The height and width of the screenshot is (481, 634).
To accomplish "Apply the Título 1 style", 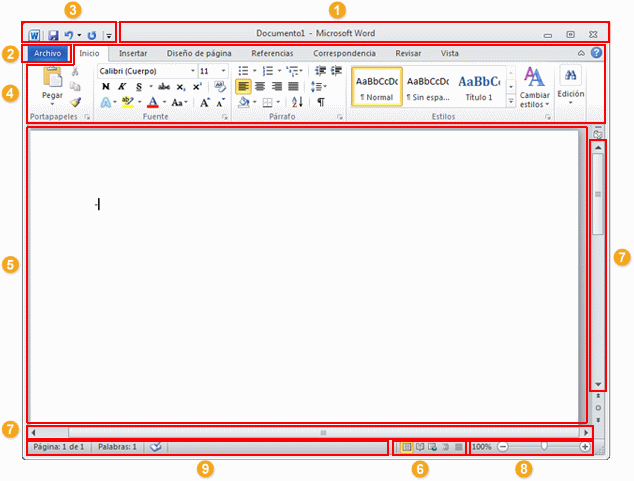I will coord(479,86).
